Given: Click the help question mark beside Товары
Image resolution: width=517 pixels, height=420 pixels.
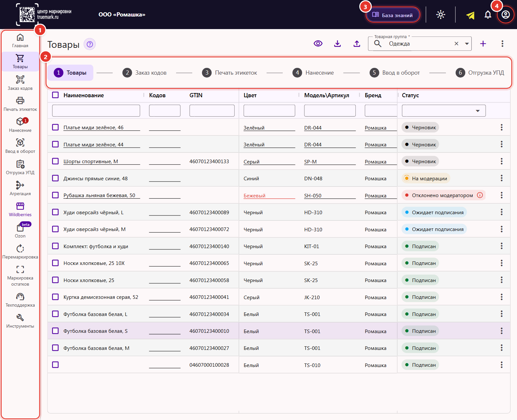Looking at the screenshot, I should [x=90, y=44].
